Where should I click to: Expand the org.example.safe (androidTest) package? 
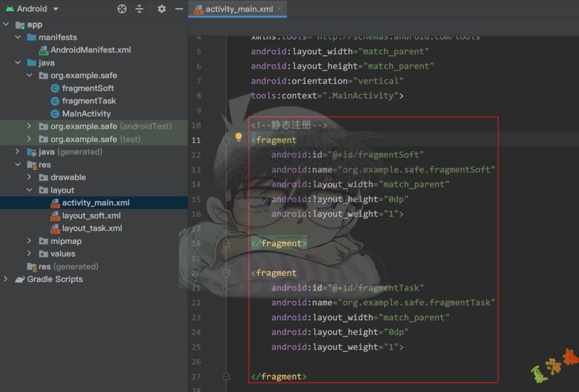pyautogui.click(x=29, y=126)
